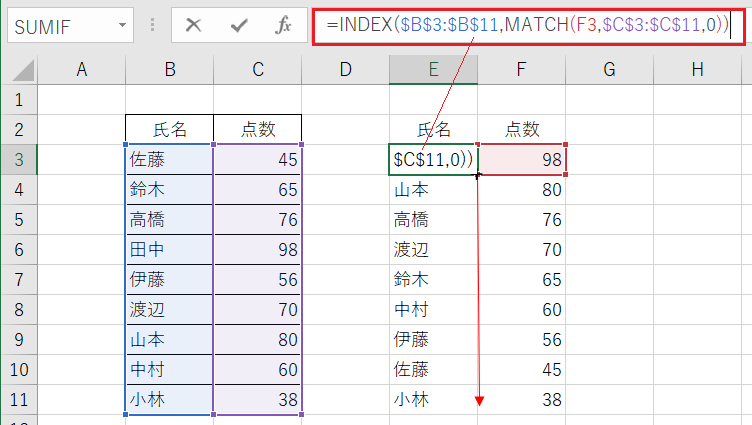The height and width of the screenshot is (425, 752).
Task: Click 氏名 header cell in column B
Action: (170, 130)
